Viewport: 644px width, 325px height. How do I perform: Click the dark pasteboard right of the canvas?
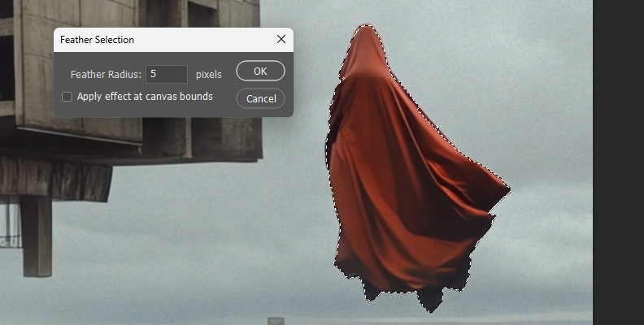point(618,162)
